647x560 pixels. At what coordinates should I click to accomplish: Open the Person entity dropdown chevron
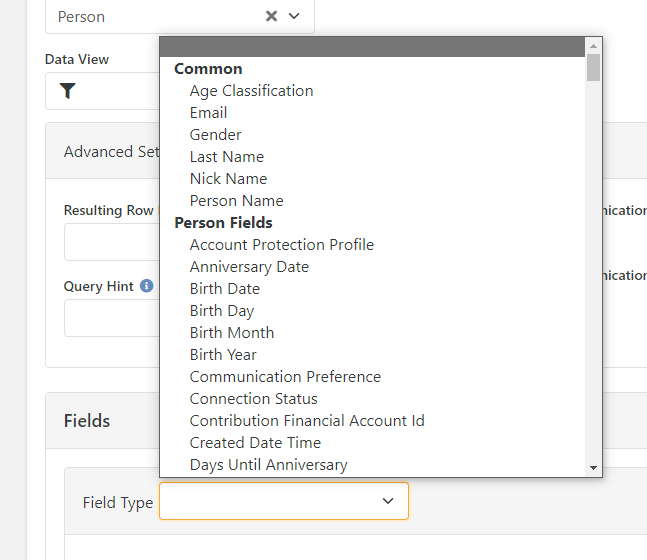point(294,16)
